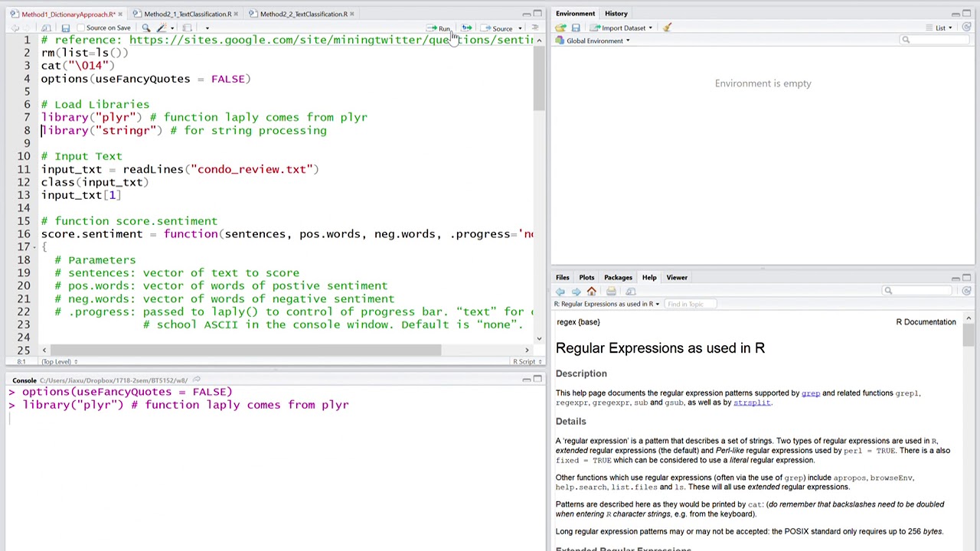Click the Help pane forward arrow
This screenshot has height=551, width=980.
(x=576, y=292)
